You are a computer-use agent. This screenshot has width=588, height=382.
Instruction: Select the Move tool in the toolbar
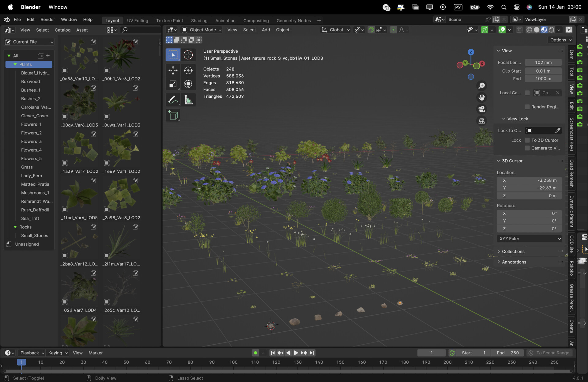173,70
